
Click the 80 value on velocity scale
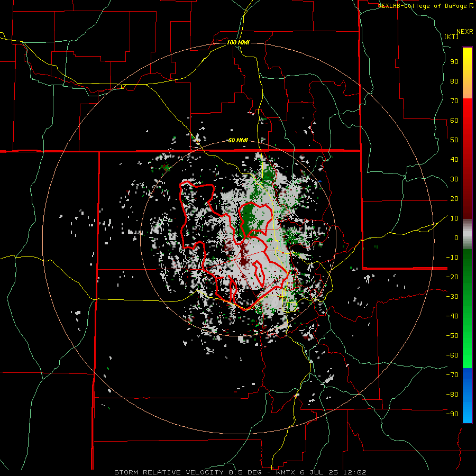click(454, 81)
